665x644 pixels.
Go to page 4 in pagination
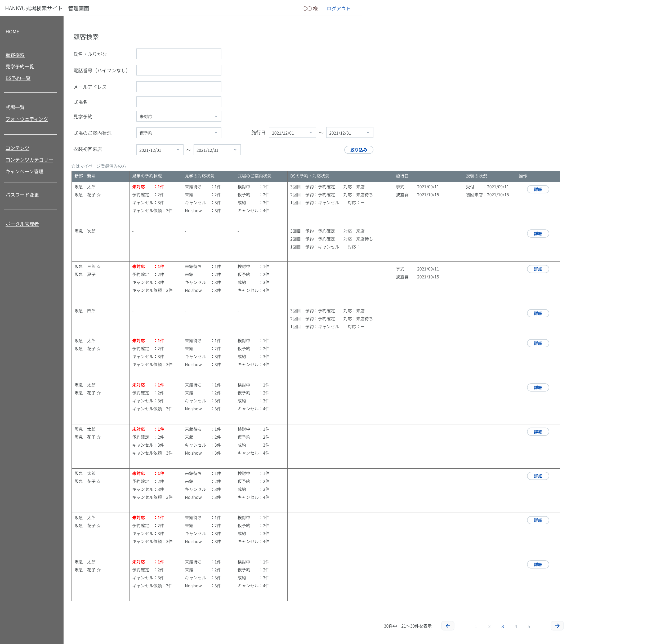click(516, 626)
